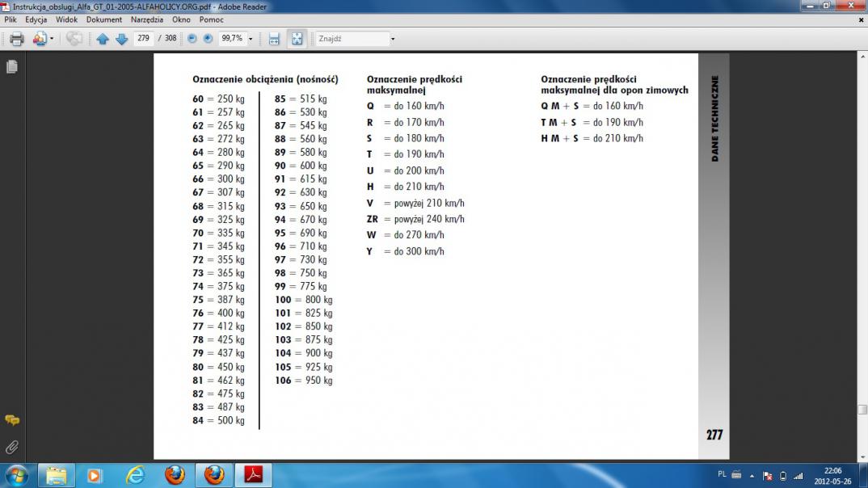Open the Znajdź search options dropdown
The width and height of the screenshot is (868, 488).
[x=393, y=39]
